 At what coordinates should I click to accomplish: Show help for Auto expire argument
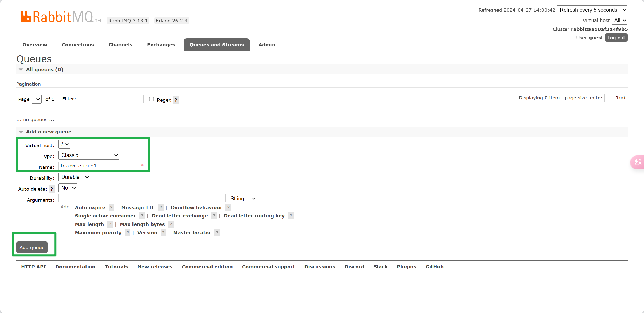point(111,207)
